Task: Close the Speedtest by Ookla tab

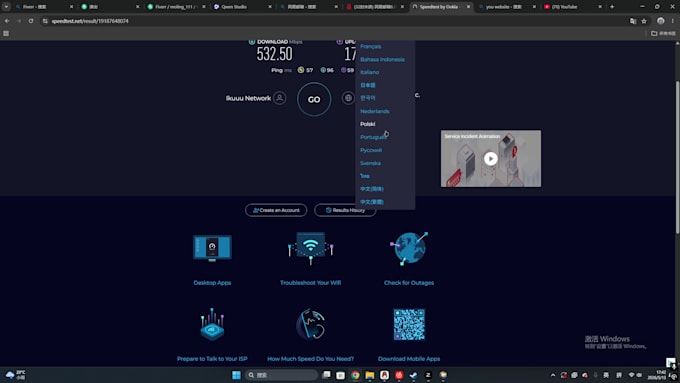Action: 468,7
